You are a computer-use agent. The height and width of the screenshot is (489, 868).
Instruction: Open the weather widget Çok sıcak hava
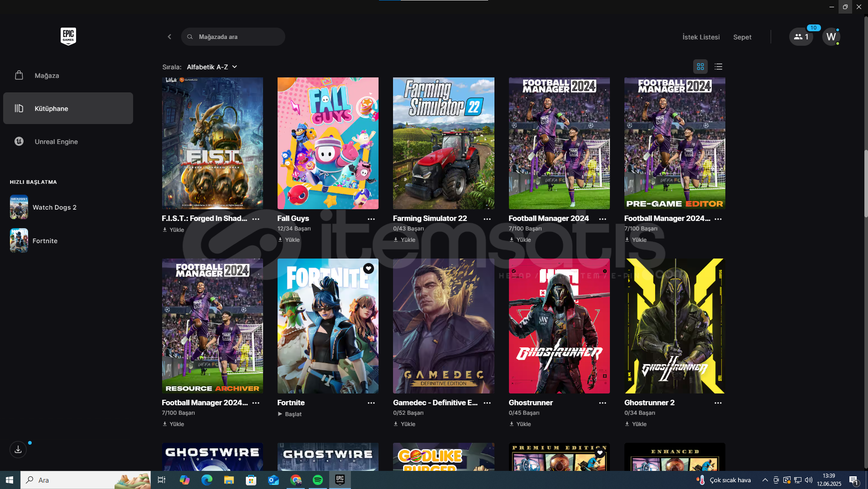(724, 480)
